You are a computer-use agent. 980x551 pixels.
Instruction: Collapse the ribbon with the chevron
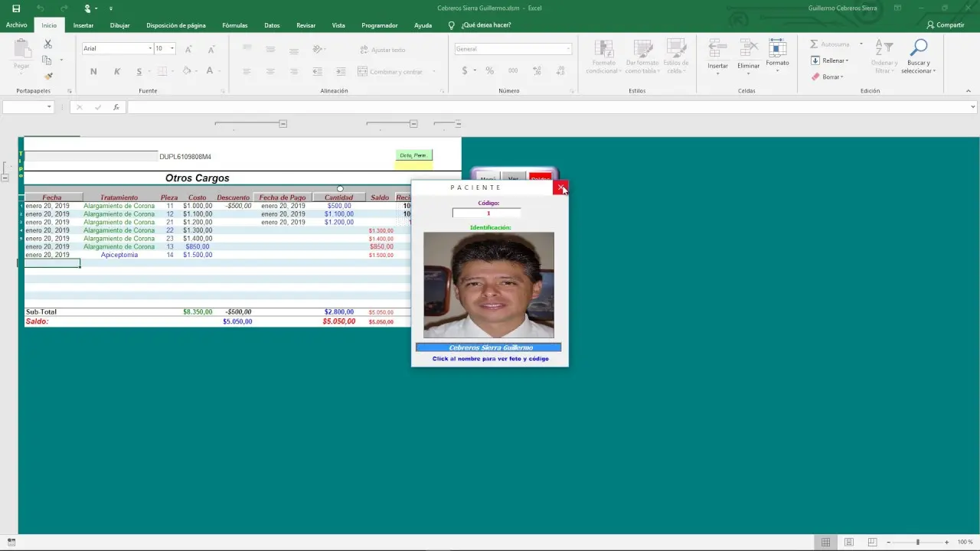(x=969, y=90)
